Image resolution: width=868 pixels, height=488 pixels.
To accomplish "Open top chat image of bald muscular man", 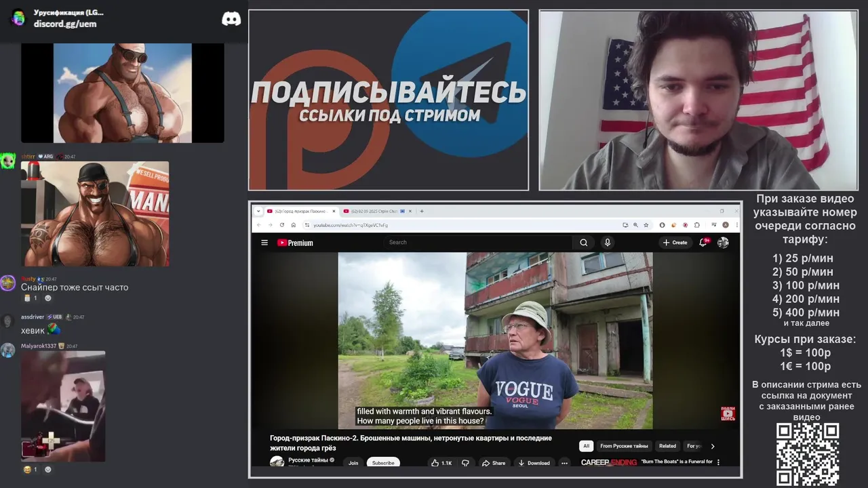I will click(123, 93).
